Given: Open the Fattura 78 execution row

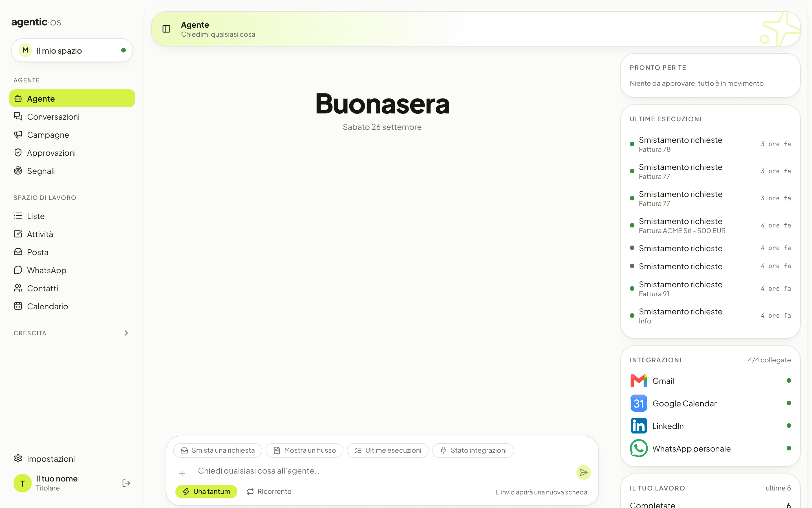Looking at the screenshot, I should [x=710, y=144].
